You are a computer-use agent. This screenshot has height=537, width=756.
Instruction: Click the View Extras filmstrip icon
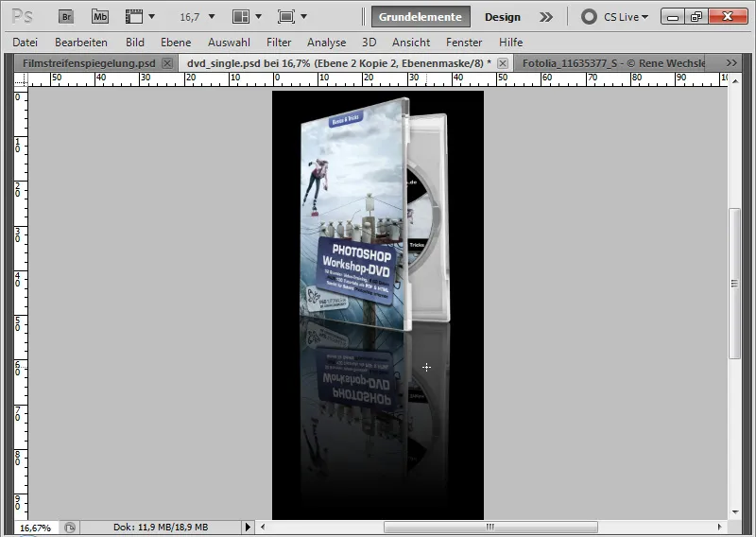[x=133, y=17]
